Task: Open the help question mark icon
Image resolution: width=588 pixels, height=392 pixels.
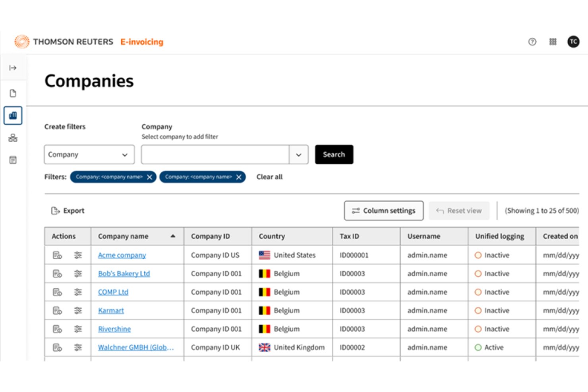Action: [532, 42]
